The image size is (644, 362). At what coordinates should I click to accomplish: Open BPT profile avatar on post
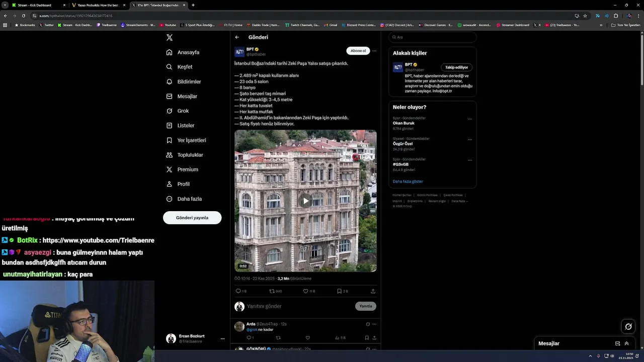coord(239,52)
